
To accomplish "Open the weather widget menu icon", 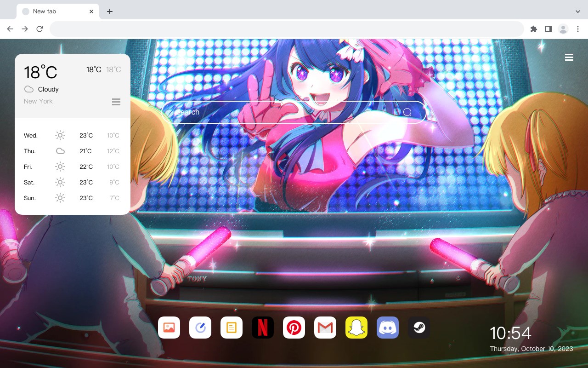I will tap(116, 102).
